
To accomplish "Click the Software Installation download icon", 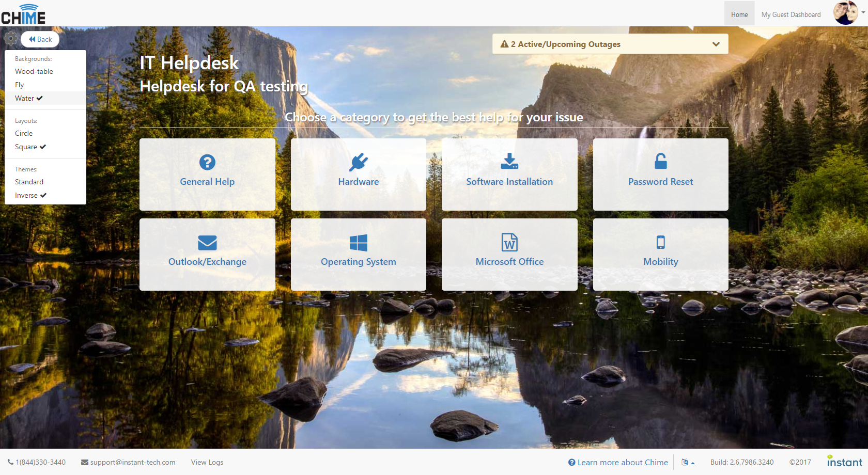I will pyautogui.click(x=509, y=162).
